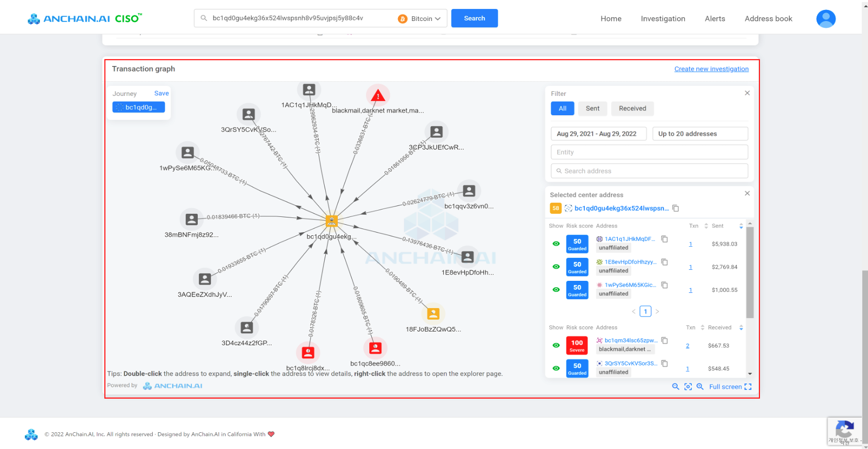Viewport: 868px width, 449px height.
Task: Filter by Received transactions
Action: [633, 108]
